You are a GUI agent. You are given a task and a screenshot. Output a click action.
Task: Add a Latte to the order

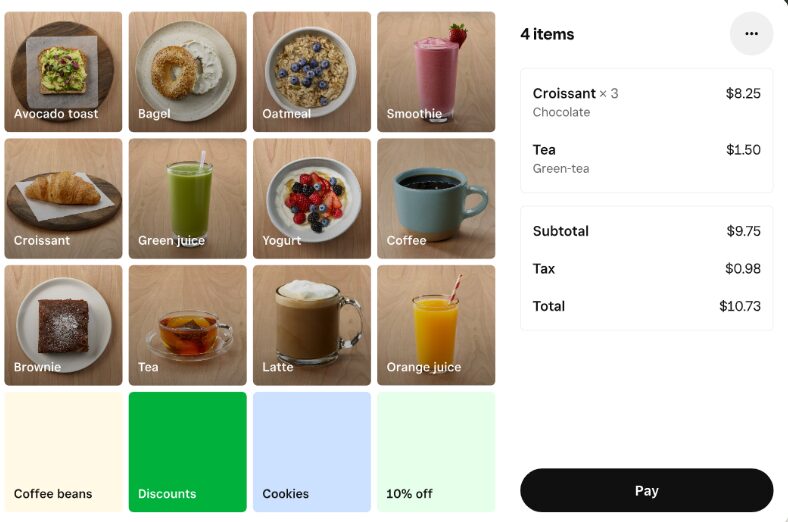312,325
